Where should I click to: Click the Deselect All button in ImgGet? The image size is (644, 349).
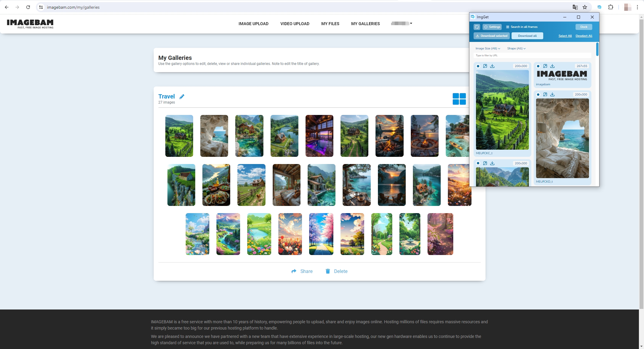point(584,36)
